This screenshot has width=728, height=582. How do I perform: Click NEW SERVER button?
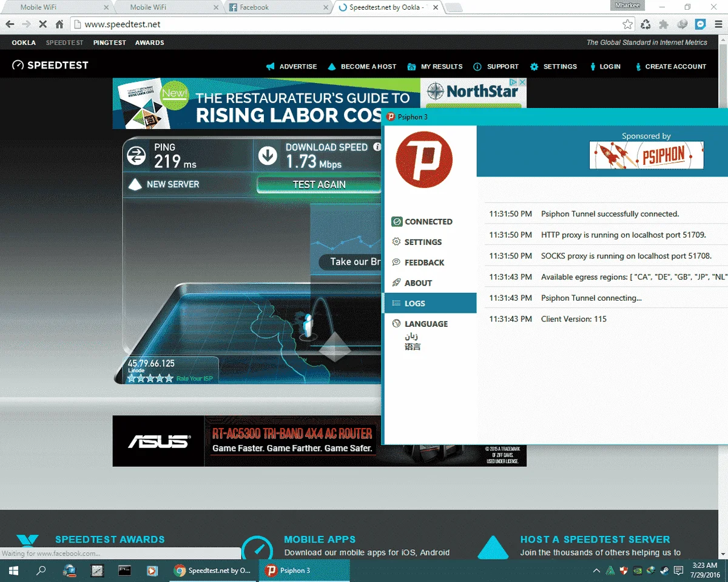pyautogui.click(x=163, y=184)
